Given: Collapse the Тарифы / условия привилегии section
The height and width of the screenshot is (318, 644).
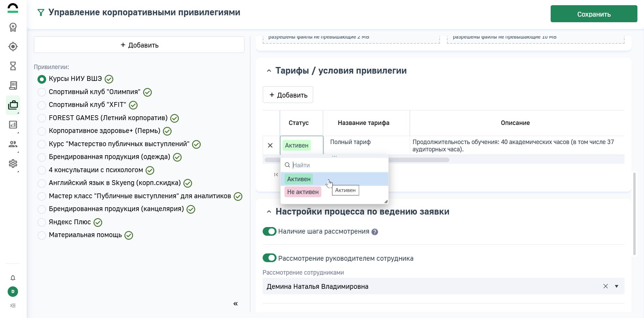Looking at the screenshot, I should click(269, 71).
